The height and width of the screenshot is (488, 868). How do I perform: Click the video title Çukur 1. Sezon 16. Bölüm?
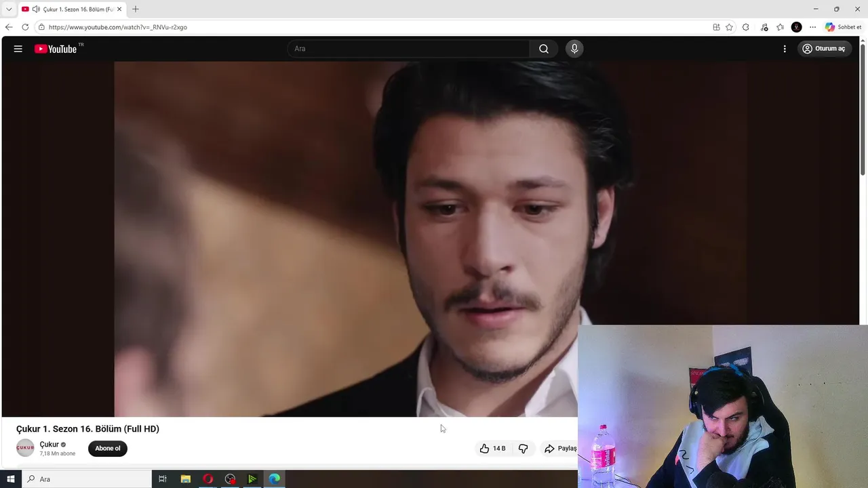(87, 429)
